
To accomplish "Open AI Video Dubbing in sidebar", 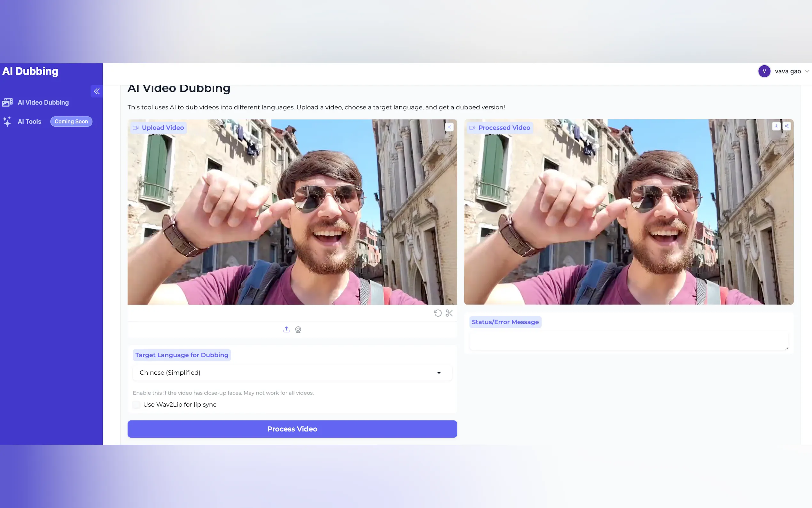I will (43, 102).
